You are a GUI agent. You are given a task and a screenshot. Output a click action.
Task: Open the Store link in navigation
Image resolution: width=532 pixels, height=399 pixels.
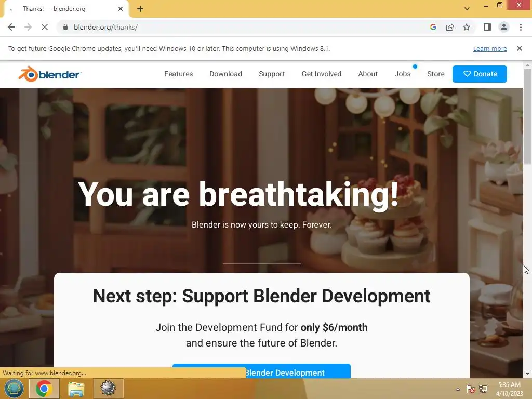click(436, 74)
